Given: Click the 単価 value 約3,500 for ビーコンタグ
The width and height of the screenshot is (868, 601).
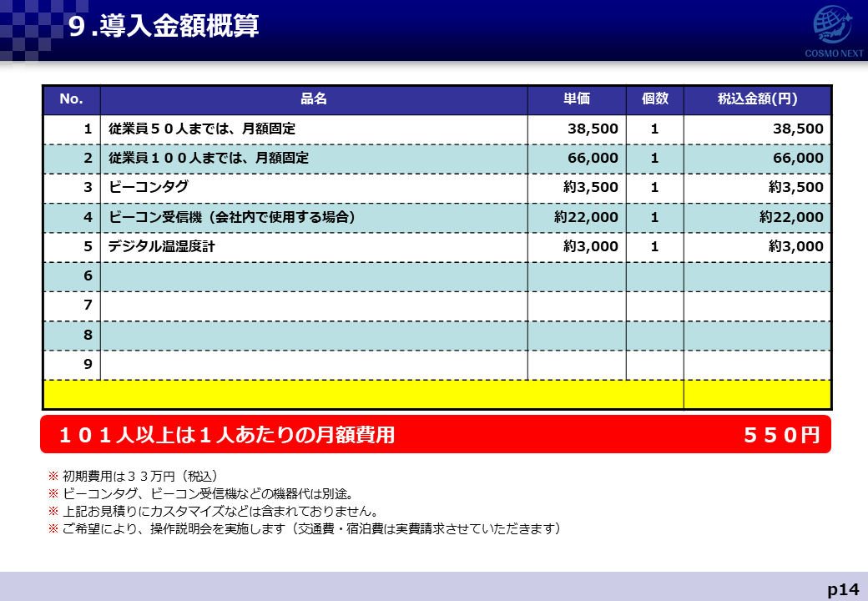Looking at the screenshot, I should coord(591,187).
